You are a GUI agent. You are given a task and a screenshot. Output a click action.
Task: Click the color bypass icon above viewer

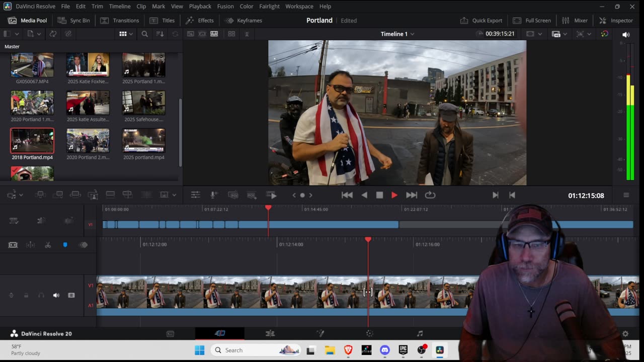click(605, 34)
